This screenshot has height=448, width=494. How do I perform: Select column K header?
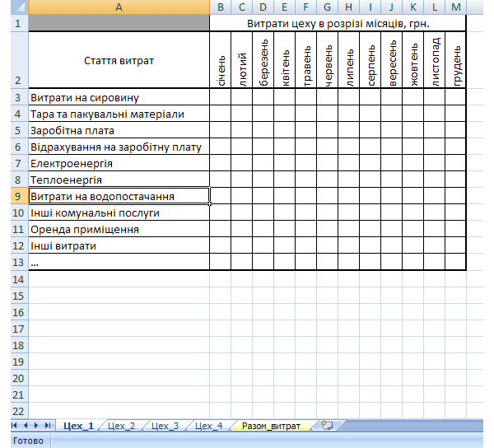tap(413, 7)
